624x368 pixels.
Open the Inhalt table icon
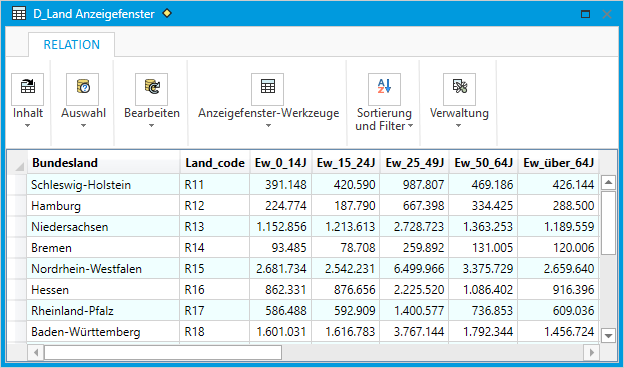tap(27, 89)
